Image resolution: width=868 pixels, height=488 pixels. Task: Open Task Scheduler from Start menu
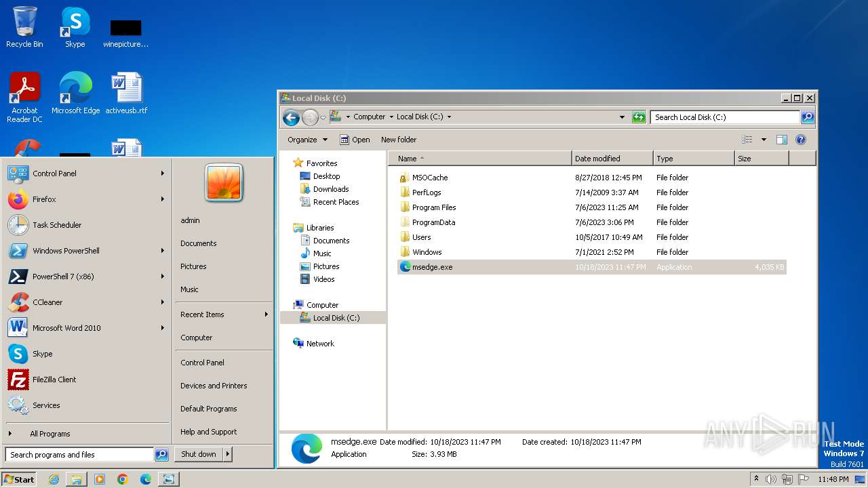coord(86,225)
